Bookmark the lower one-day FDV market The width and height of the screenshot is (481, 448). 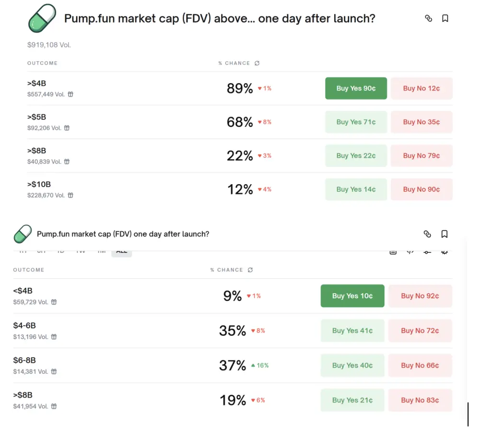(445, 234)
